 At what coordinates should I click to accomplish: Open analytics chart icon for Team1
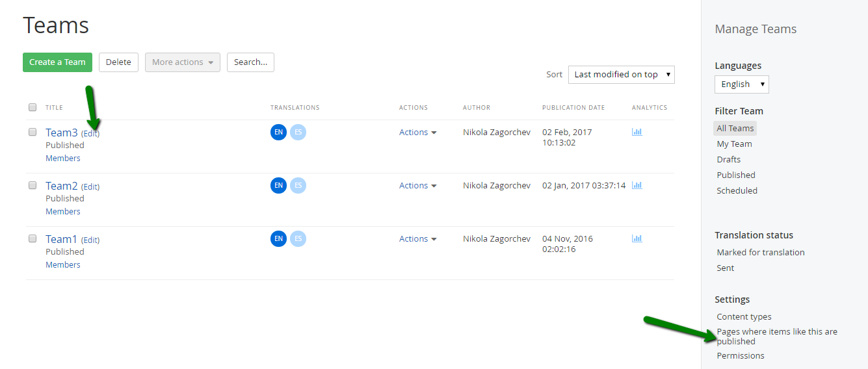(637, 238)
